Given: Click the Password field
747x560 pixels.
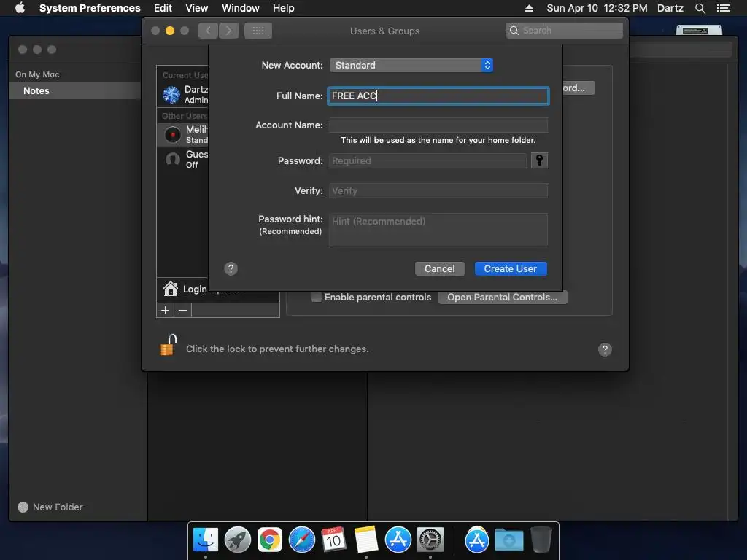Looking at the screenshot, I should coord(427,160).
